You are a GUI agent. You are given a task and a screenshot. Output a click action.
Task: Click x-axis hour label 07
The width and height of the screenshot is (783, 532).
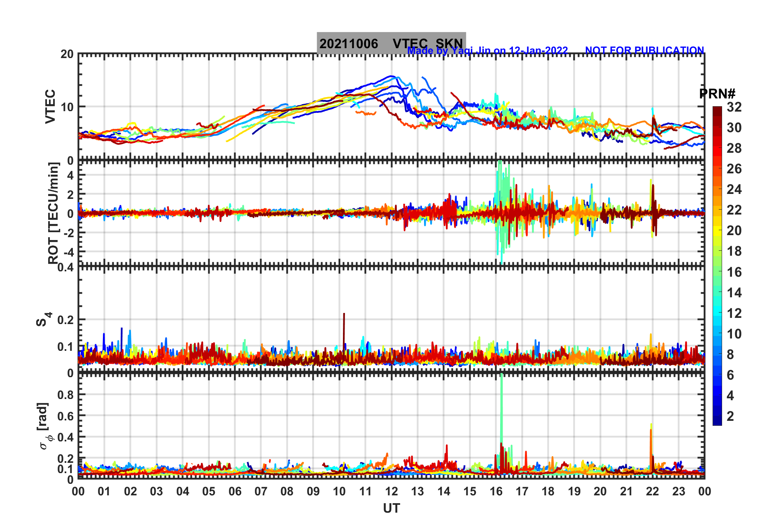pyautogui.click(x=261, y=492)
